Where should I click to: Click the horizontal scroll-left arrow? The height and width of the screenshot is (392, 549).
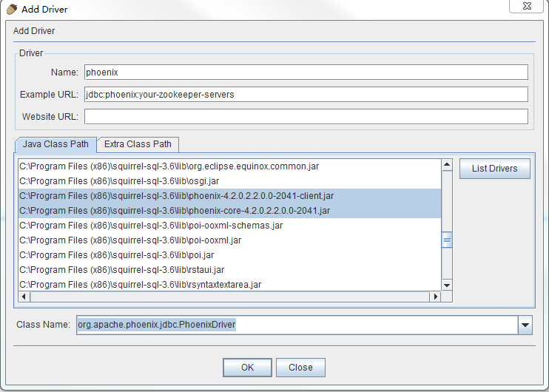coord(24,297)
